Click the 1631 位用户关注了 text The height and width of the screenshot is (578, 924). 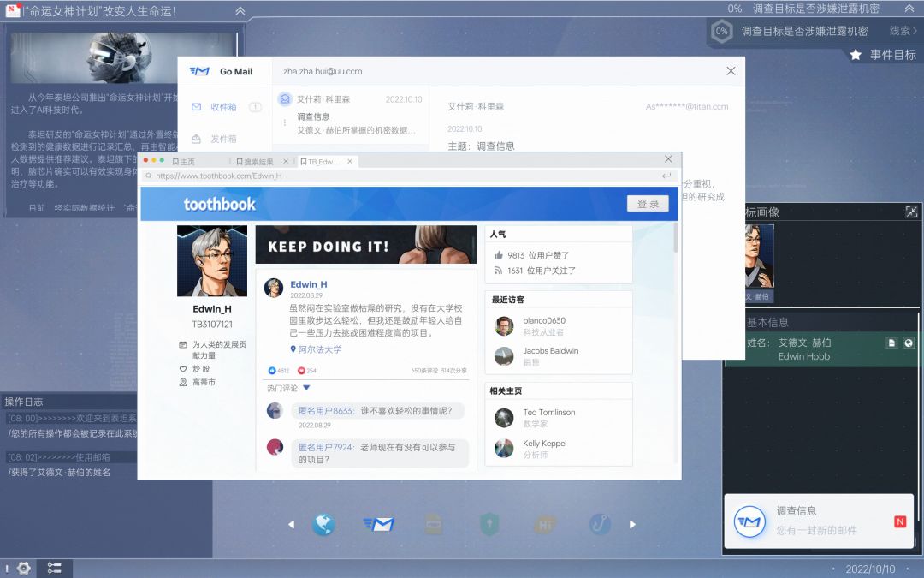coord(542,271)
